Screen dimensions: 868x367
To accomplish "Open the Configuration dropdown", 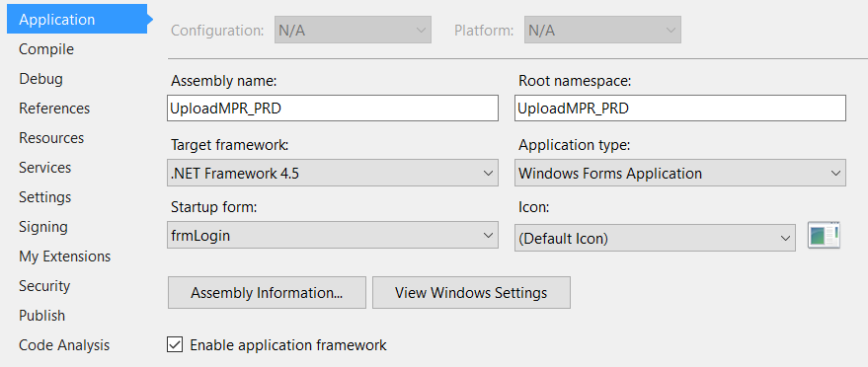I will pyautogui.click(x=353, y=30).
